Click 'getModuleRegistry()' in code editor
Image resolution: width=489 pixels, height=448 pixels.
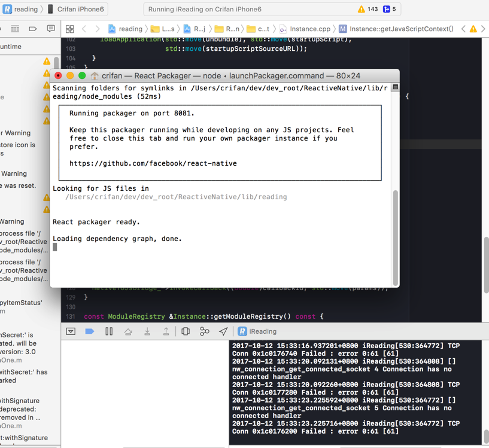point(253,317)
